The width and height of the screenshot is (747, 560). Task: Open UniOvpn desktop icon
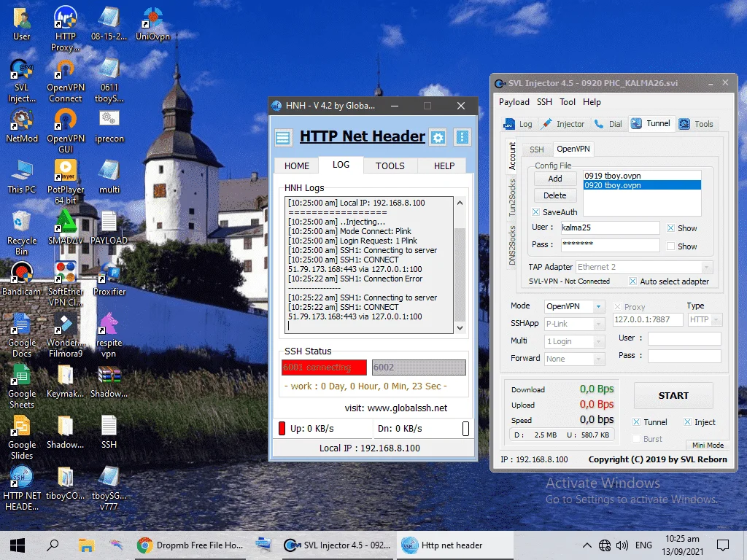[152, 24]
